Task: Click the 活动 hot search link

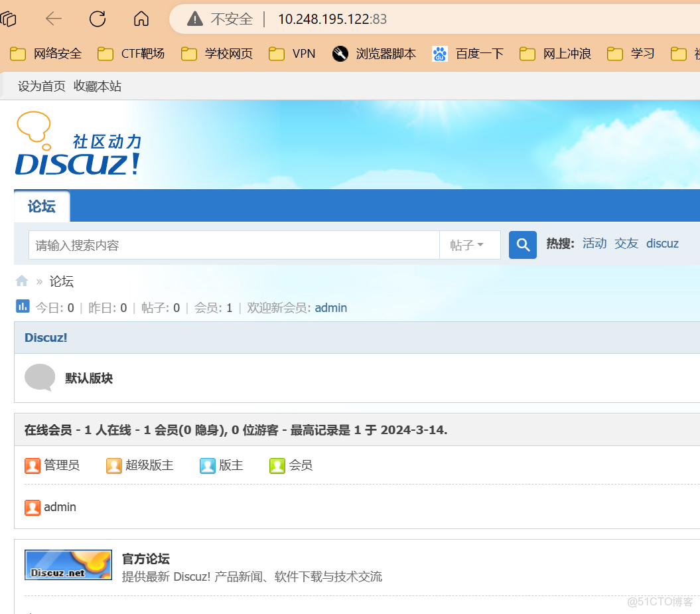Action: click(595, 244)
